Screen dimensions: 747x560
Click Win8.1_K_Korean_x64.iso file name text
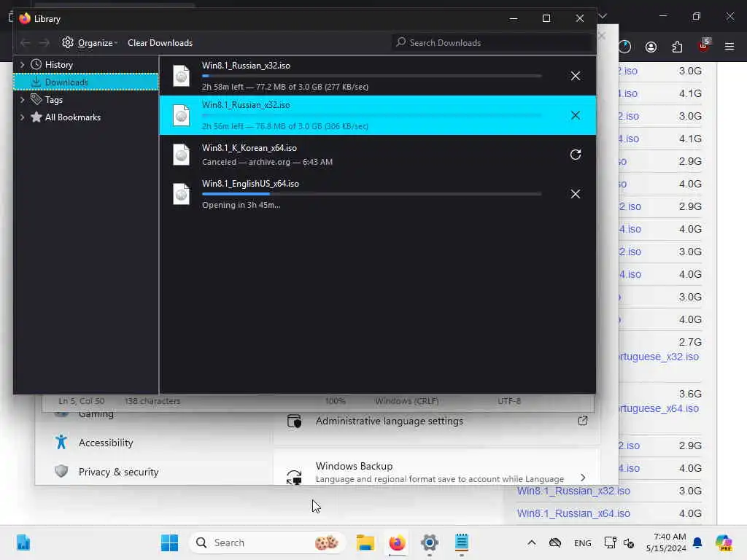(249, 148)
